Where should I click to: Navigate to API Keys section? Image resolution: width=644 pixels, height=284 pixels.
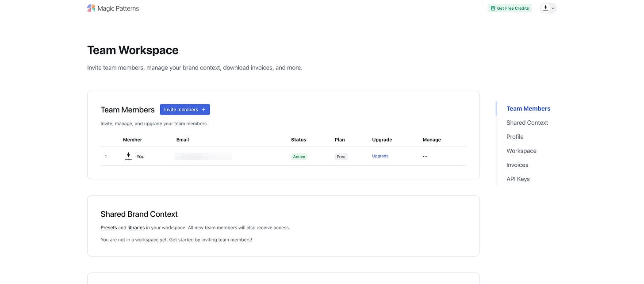[x=518, y=179]
